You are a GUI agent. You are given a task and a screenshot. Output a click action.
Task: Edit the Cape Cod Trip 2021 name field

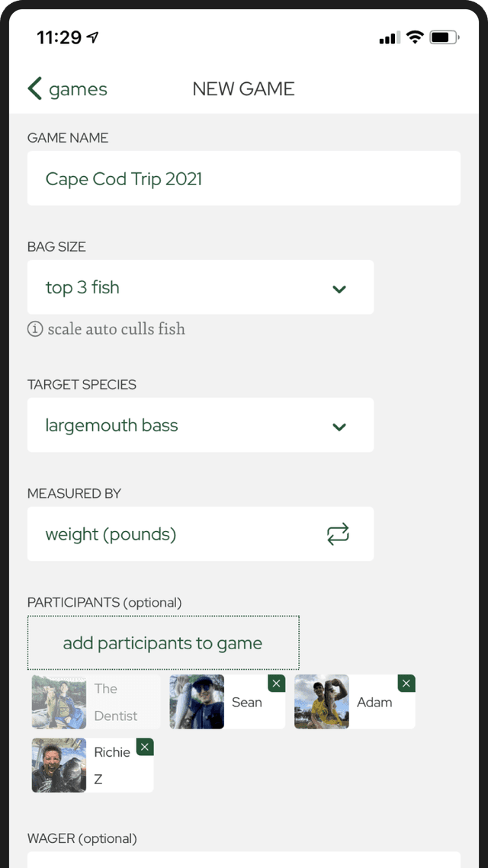point(244,178)
